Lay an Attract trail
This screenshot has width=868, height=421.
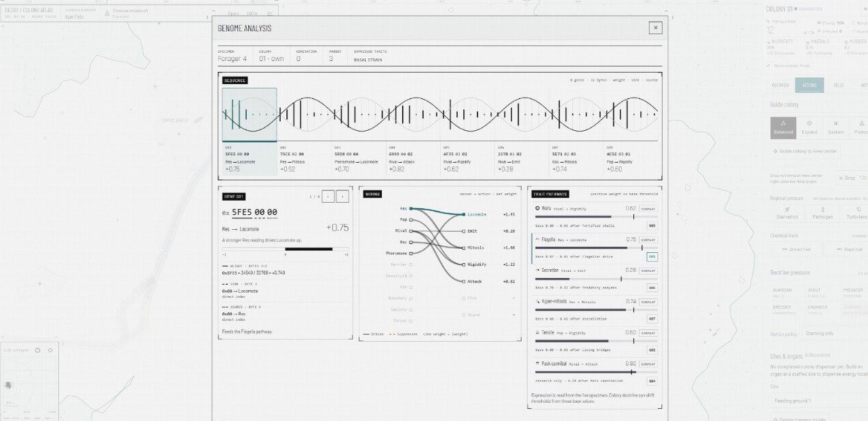795,249
